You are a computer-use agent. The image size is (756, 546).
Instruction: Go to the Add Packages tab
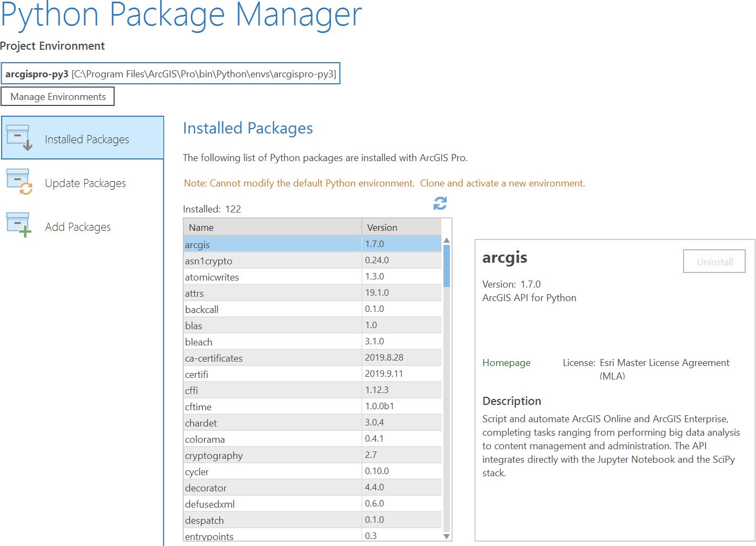pos(78,227)
